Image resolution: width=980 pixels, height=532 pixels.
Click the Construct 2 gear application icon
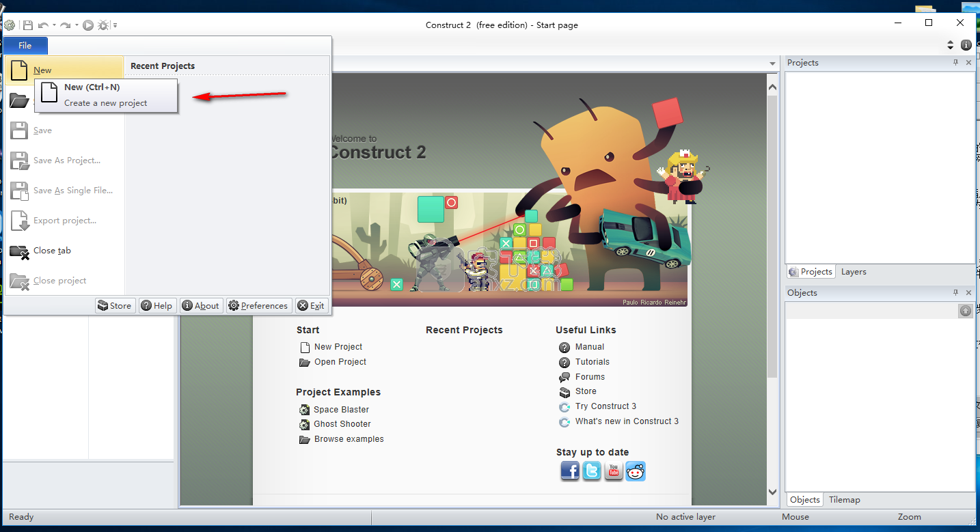point(10,25)
